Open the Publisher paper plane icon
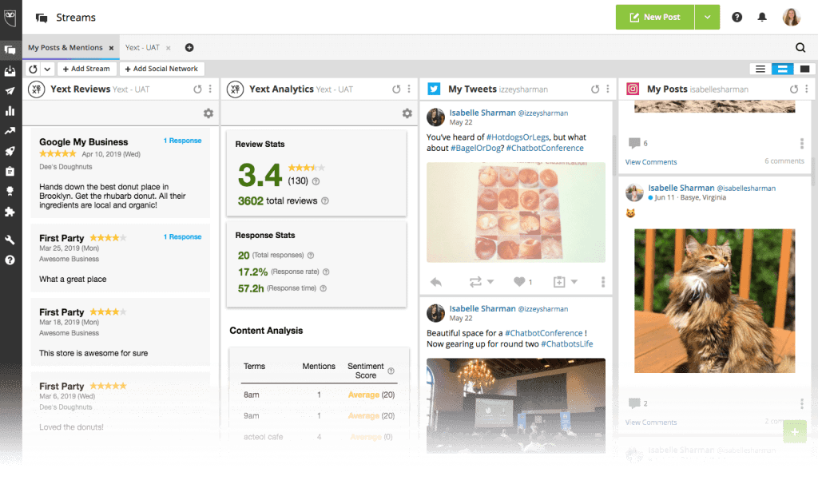818x504 pixels. 10,91
